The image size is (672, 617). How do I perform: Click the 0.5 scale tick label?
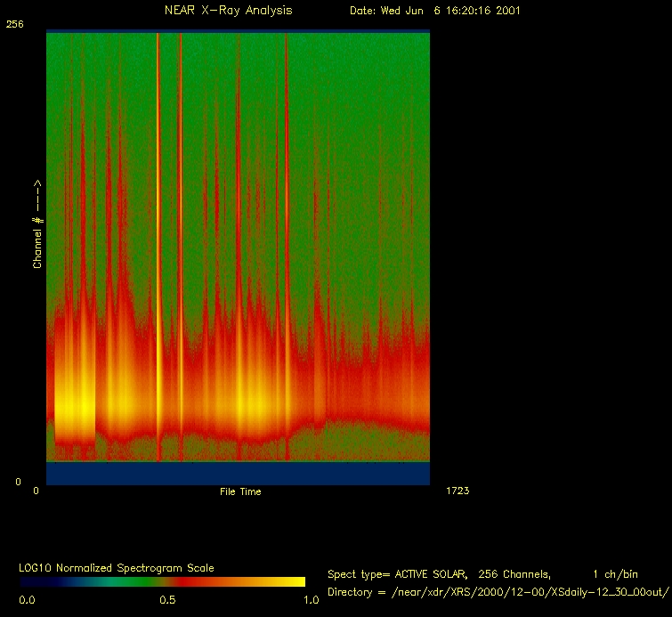pos(167,600)
